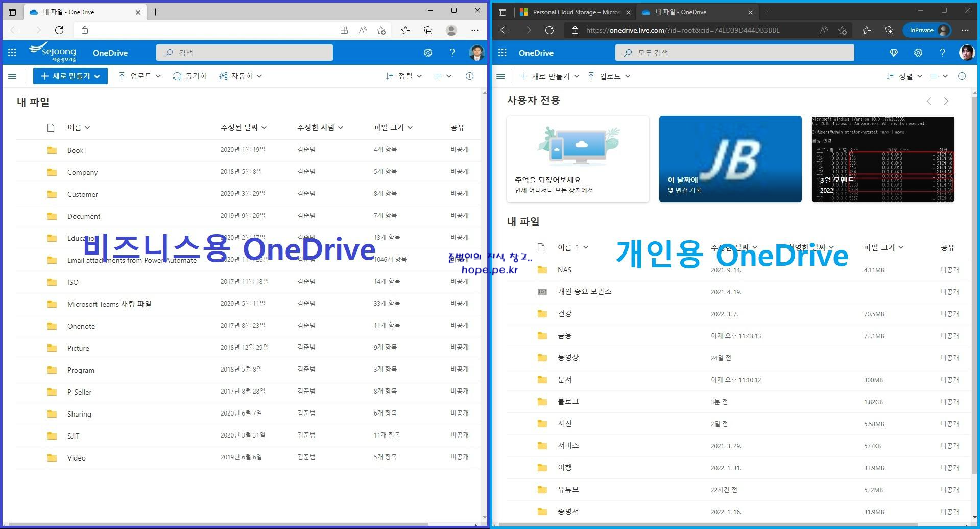Image resolution: width=980 pixels, height=529 pixels.
Task: Open read aloud in left browser address bar
Action: pos(363,30)
